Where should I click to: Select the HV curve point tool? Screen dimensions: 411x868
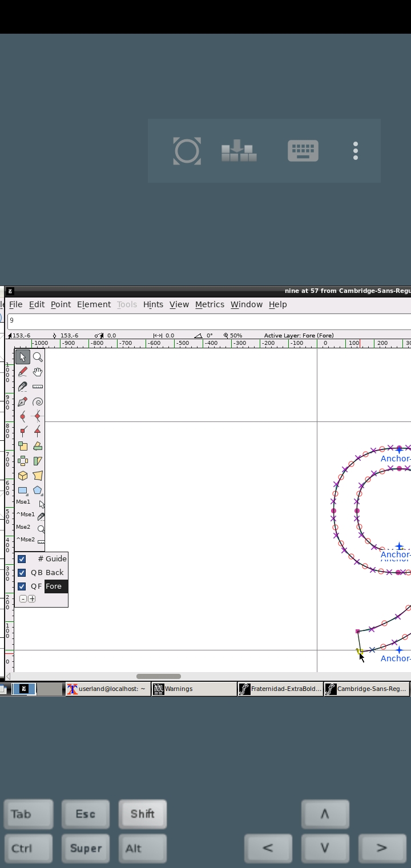click(x=38, y=416)
